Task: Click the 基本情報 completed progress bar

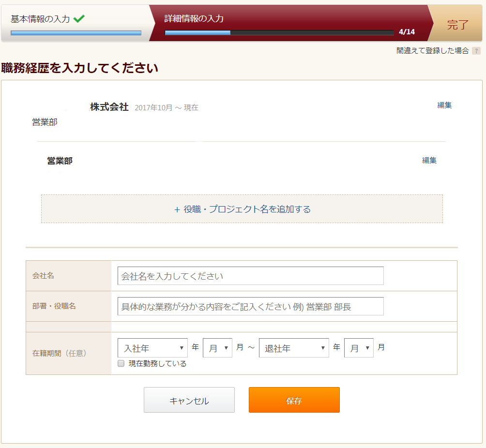Action: click(x=76, y=33)
